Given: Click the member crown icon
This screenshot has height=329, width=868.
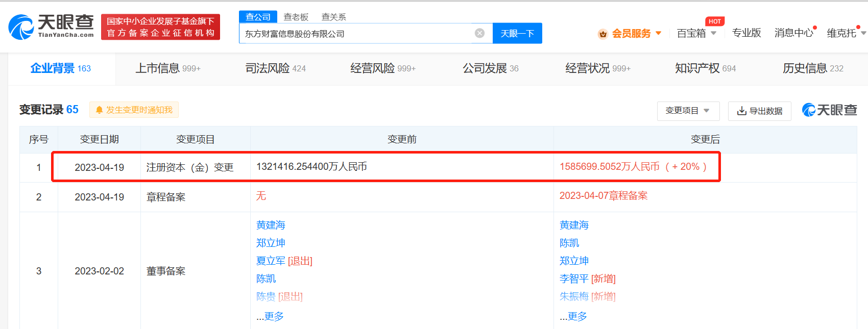Looking at the screenshot, I should (x=603, y=34).
